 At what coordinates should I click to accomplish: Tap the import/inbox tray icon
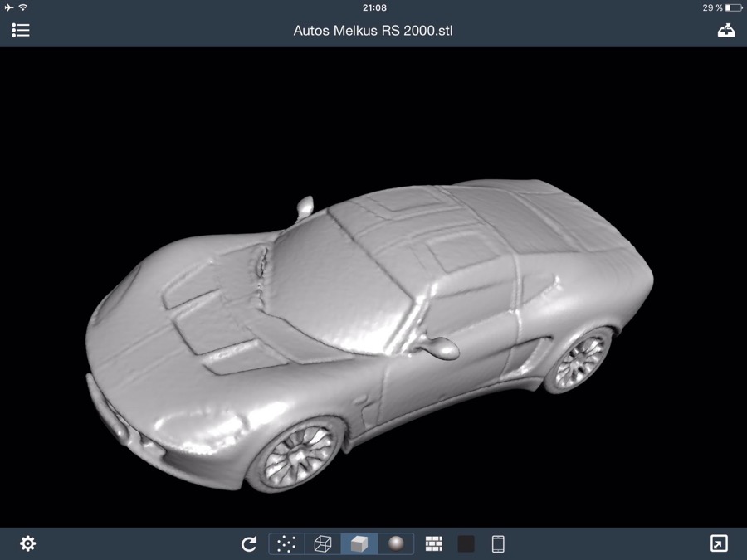[726, 31]
